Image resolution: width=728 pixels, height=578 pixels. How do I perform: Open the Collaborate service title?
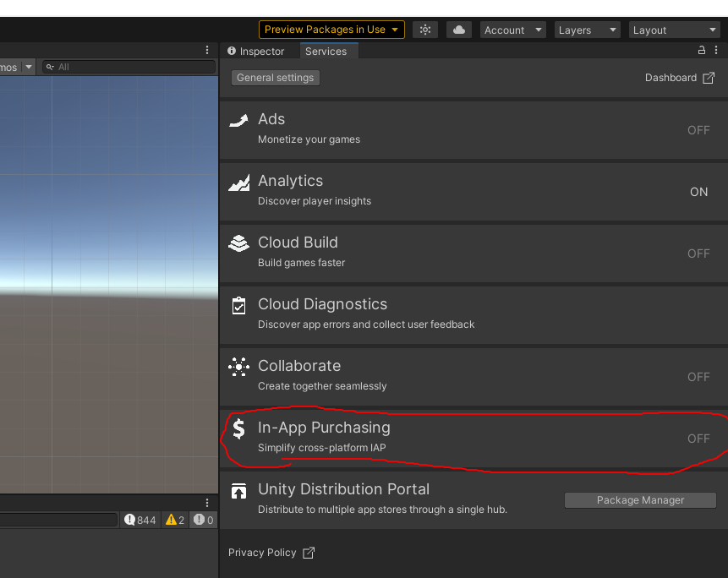click(x=299, y=366)
